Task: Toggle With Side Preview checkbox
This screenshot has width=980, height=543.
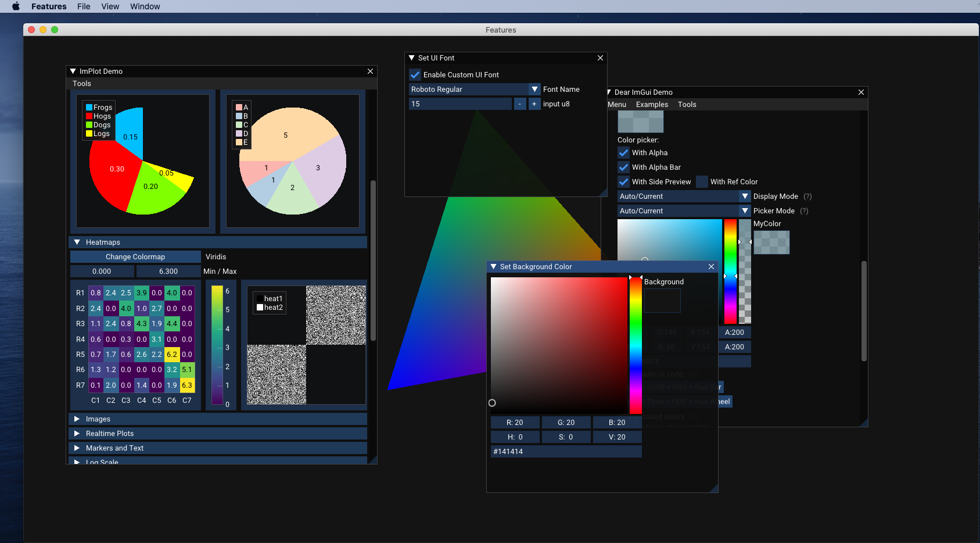Action: (623, 182)
